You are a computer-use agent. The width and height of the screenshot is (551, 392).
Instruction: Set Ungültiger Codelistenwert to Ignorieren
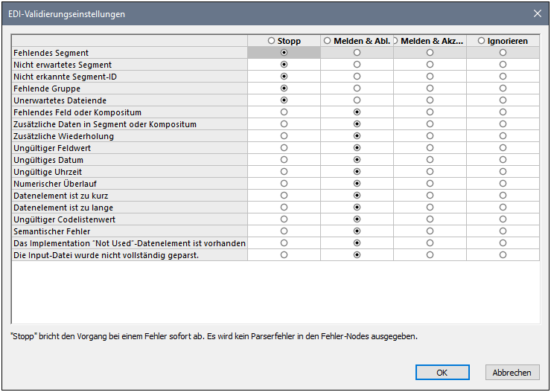(x=503, y=219)
